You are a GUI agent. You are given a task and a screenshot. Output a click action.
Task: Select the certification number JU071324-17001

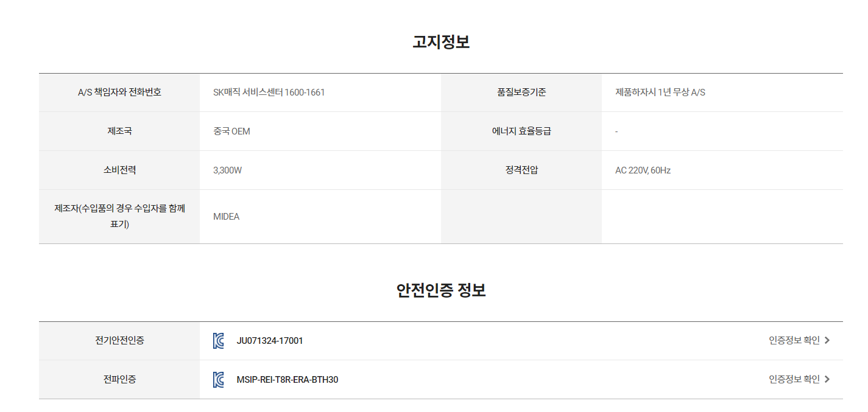tap(270, 341)
